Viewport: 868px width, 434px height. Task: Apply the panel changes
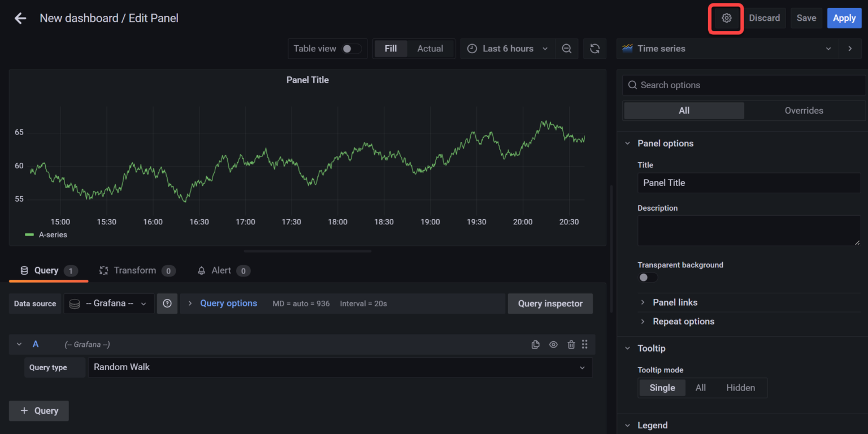(x=844, y=18)
